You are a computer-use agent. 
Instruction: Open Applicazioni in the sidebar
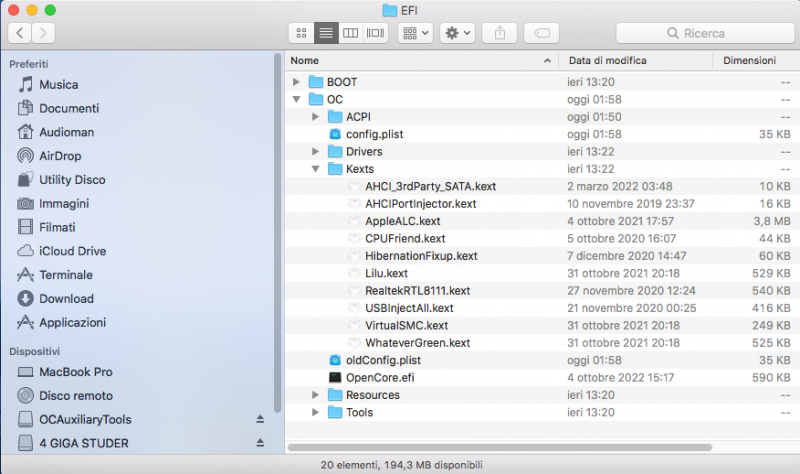62,322
